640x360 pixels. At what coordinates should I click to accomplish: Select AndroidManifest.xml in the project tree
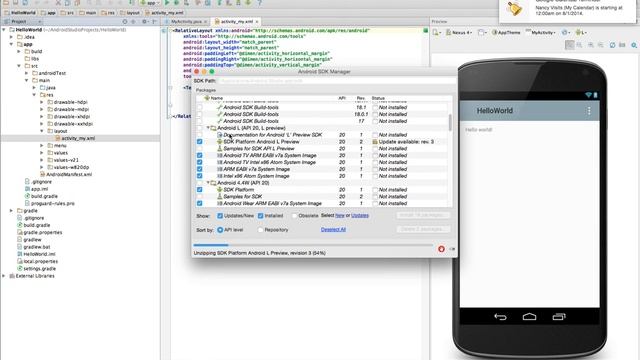(x=69, y=174)
